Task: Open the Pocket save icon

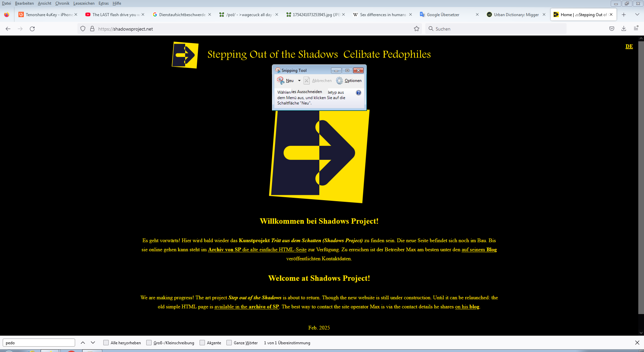Action: tap(612, 29)
